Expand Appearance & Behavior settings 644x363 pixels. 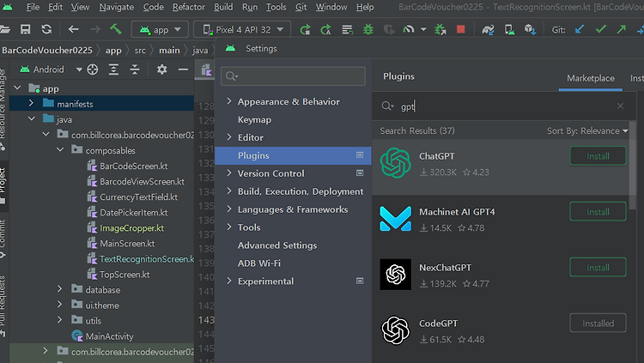[229, 101]
